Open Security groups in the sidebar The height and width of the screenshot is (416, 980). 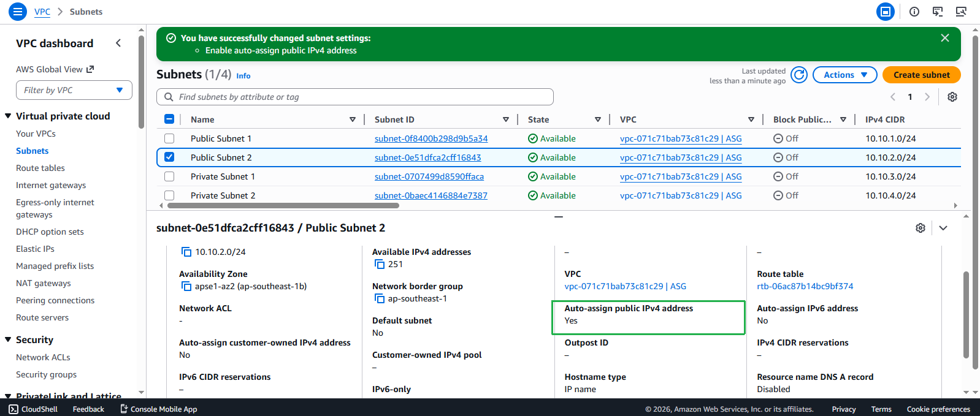coord(46,374)
